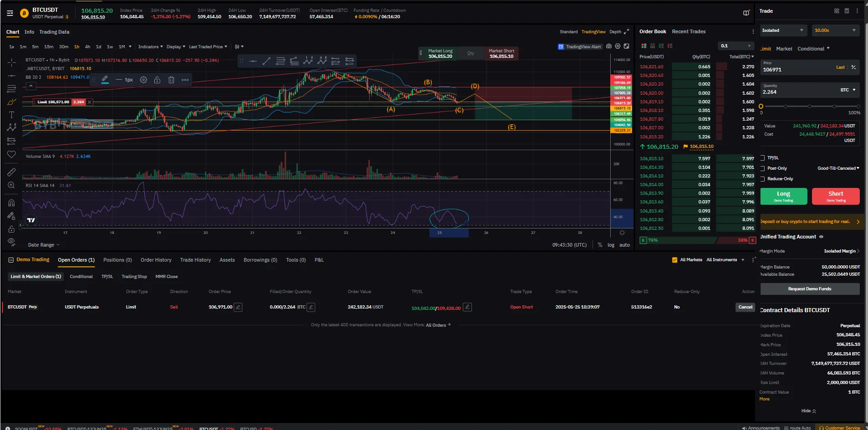The width and height of the screenshot is (868, 430).
Task: Open the Isolated margin mode dropdown
Action: click(x=782, y=30)
